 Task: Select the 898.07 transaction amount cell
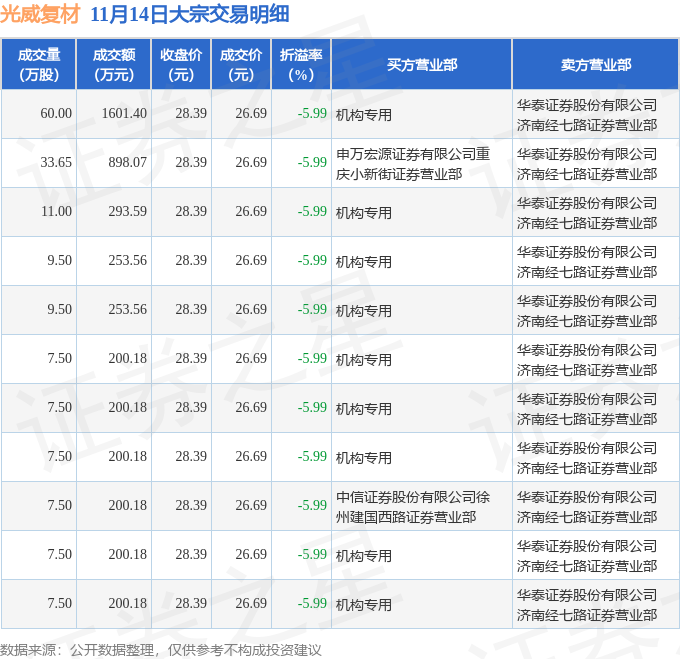(x=127, y=163)
